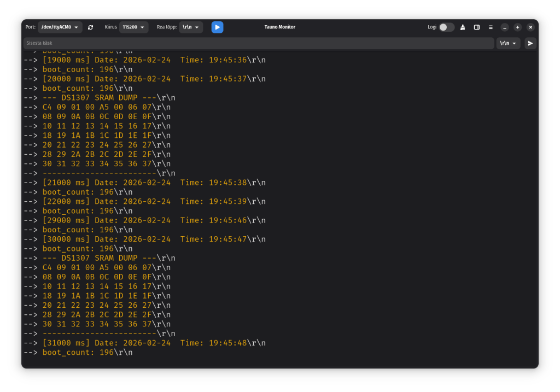Minimize the Tauno Monitor window

click(505, 27)
